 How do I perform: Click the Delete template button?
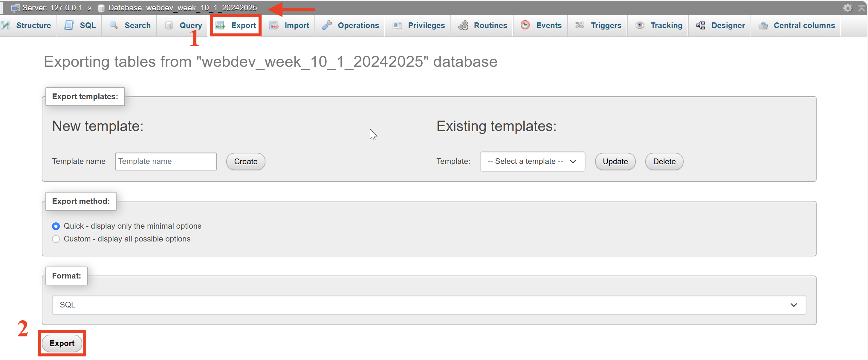click(664, 161)
